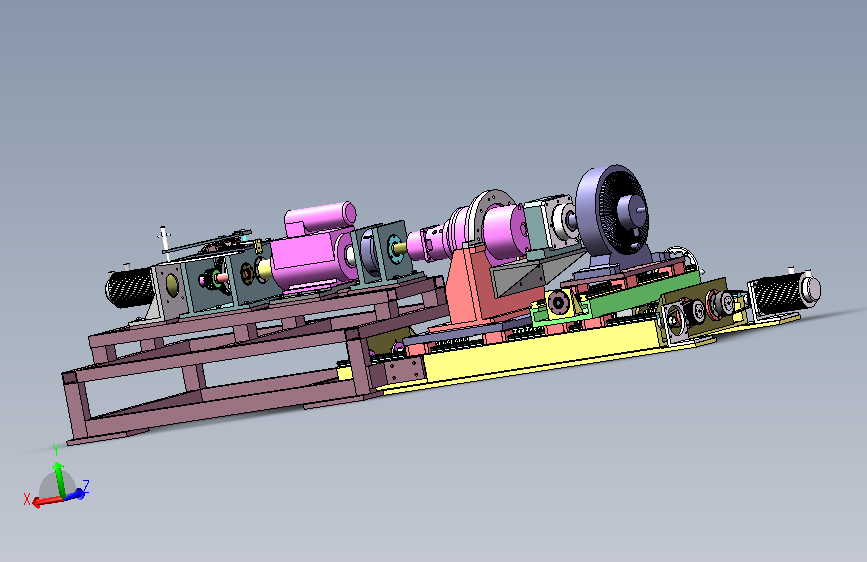The width and height of the screenshot is (867, 562).
Task: Click the green Y axis arrow of triad
Action: [59, 479]
